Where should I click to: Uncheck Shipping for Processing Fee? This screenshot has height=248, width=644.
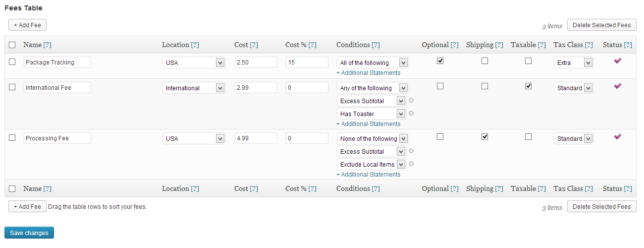tap(484, 136)
